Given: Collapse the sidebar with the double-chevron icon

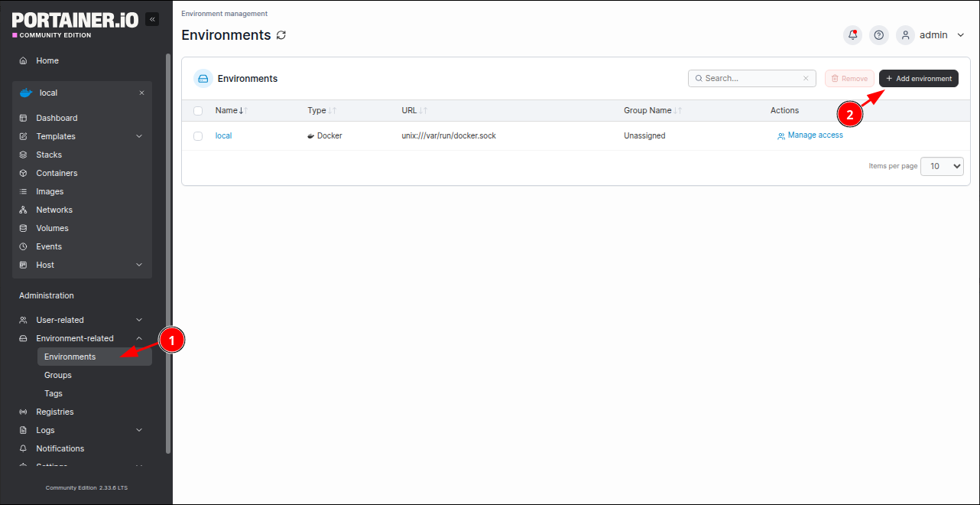Looking at the screenshot, I should 152,19.
